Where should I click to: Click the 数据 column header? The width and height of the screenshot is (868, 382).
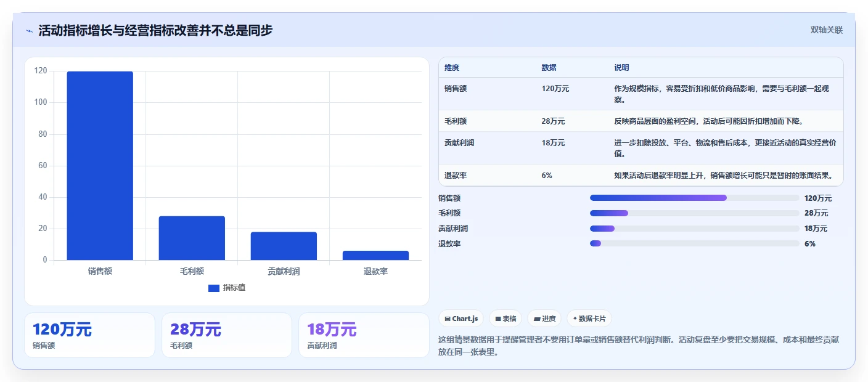click(549, 68)
